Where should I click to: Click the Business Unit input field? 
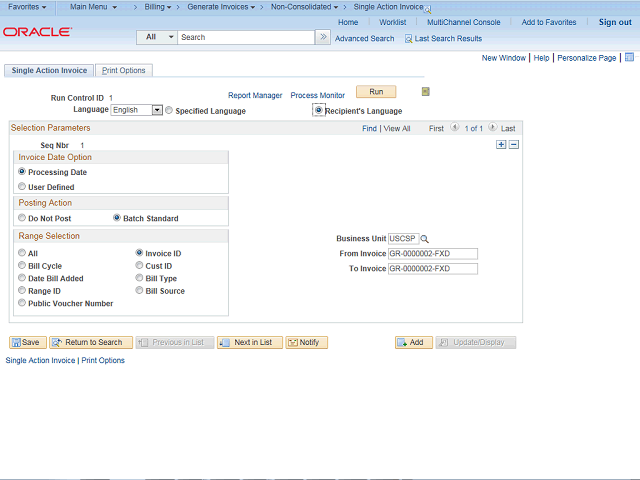coord(403,238)
